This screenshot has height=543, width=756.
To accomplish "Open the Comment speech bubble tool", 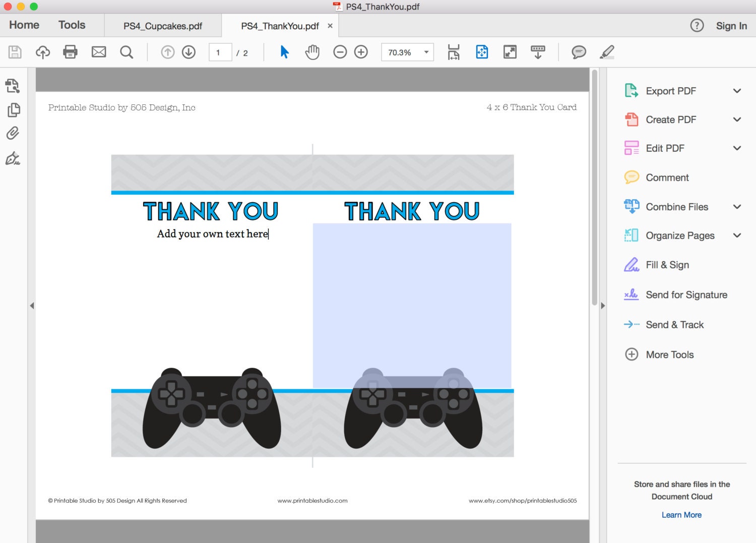I will [579, 52].
